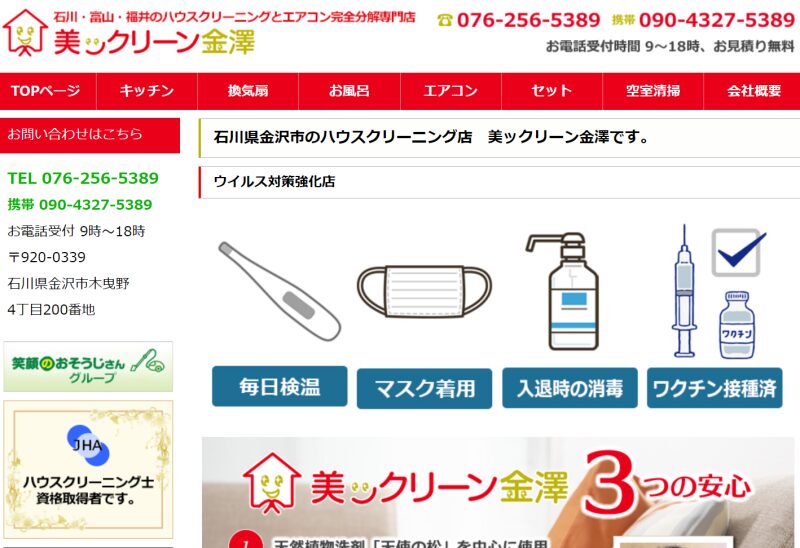Click the 笑顔のおそうじさんグループ banner
This screenshot has width=800, height=548.
88,367
